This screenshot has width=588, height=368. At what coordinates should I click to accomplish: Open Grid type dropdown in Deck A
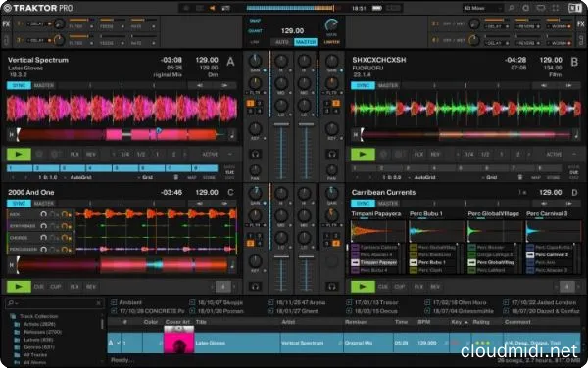coord(145,177)
